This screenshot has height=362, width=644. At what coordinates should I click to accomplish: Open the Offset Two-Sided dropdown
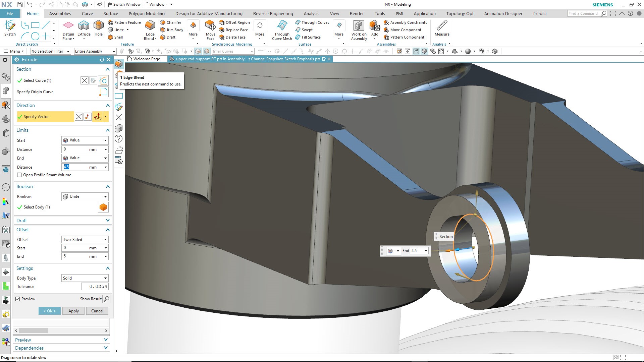[x=85, y=240]
